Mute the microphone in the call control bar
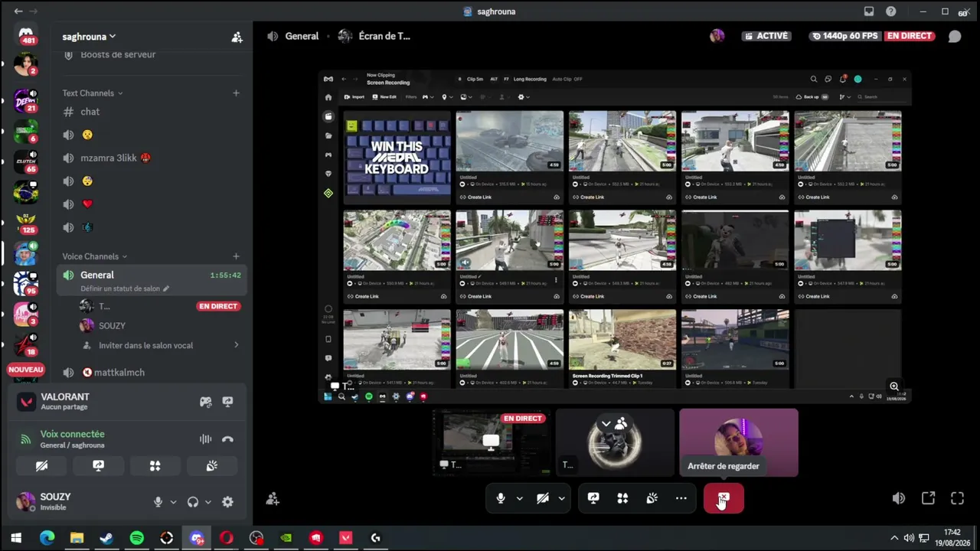Screen dimensions: 980x551 click(x=501, y=498)
